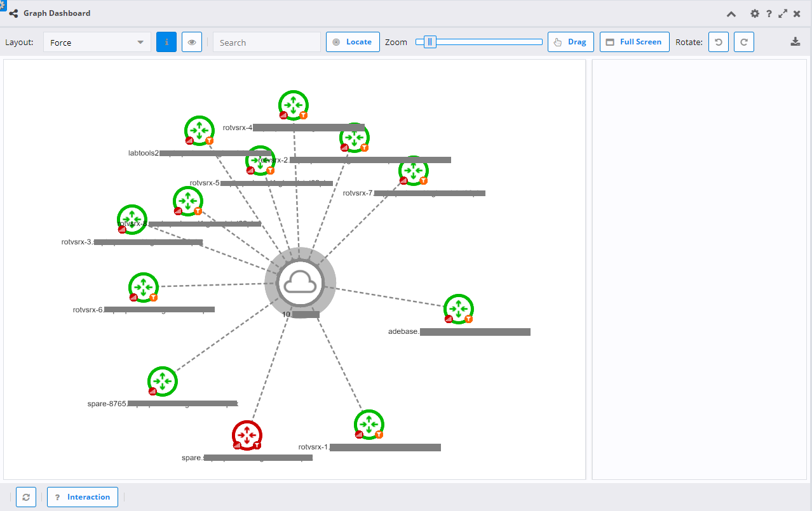Image resolution: width=812 pixels, height=511 pixels.
Task: Select the adebase router node
Action: pos(459,309)
